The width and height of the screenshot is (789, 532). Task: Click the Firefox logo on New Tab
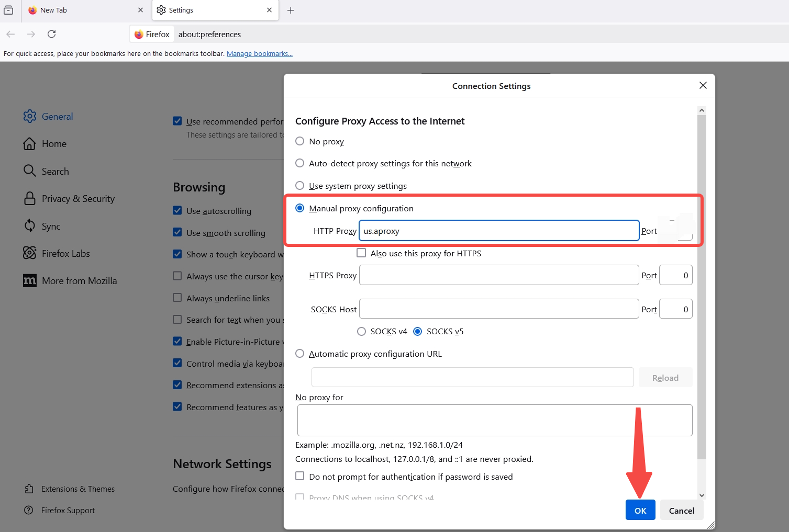coord(32,10)
